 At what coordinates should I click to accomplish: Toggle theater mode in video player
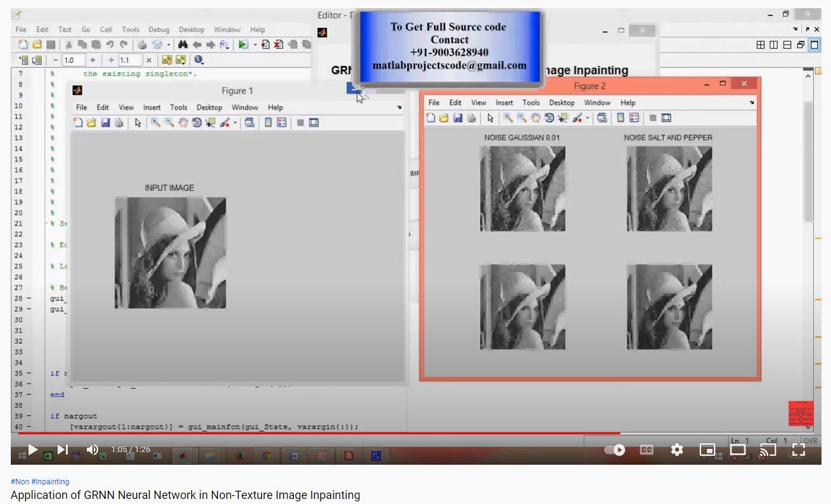[x=737, y=450]
